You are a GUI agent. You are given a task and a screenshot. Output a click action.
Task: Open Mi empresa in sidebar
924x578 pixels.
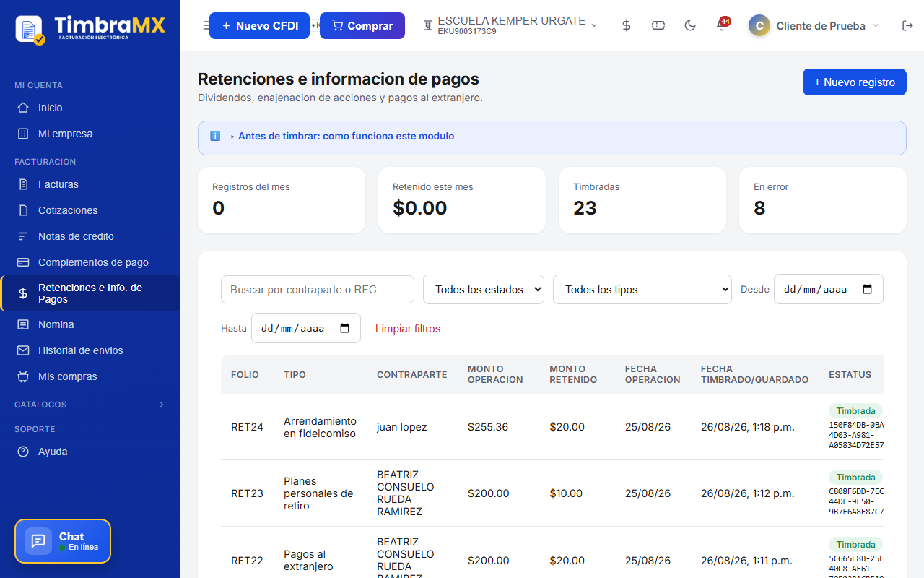pos(90,134)
